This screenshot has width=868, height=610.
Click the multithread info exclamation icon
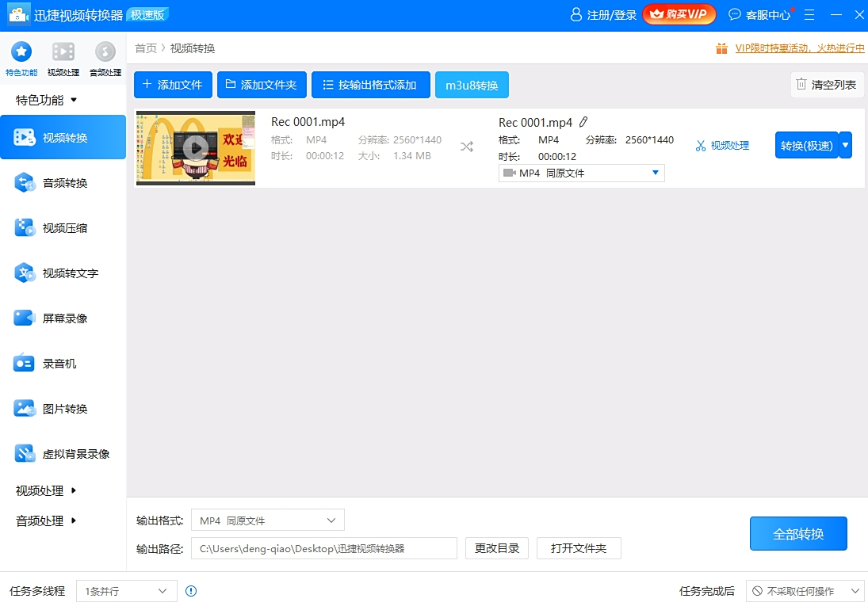point(191,591)
